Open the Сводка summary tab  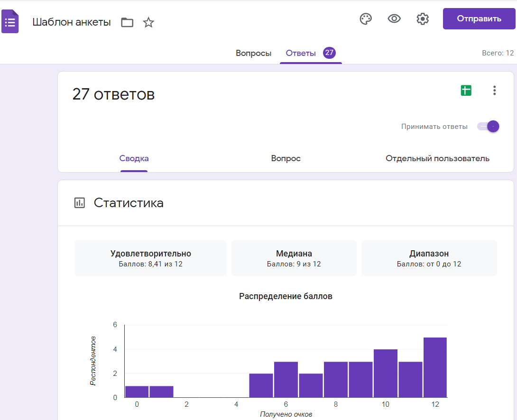(x=134, y=159)
